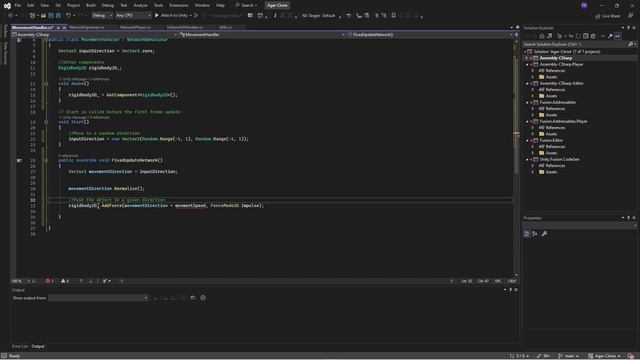Open the MovementHandler class dropdown
The width and height of the screenshot is (640, 360).
(262, 35)
